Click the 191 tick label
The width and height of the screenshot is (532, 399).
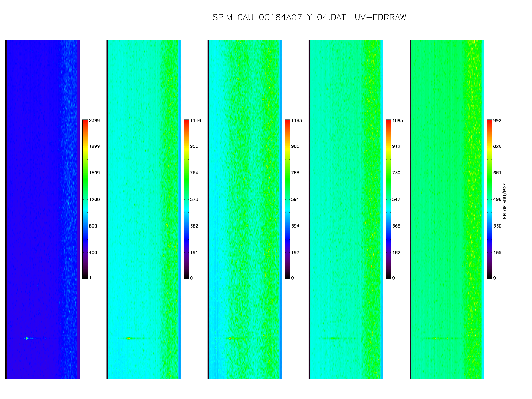click(x=194, y=253)
